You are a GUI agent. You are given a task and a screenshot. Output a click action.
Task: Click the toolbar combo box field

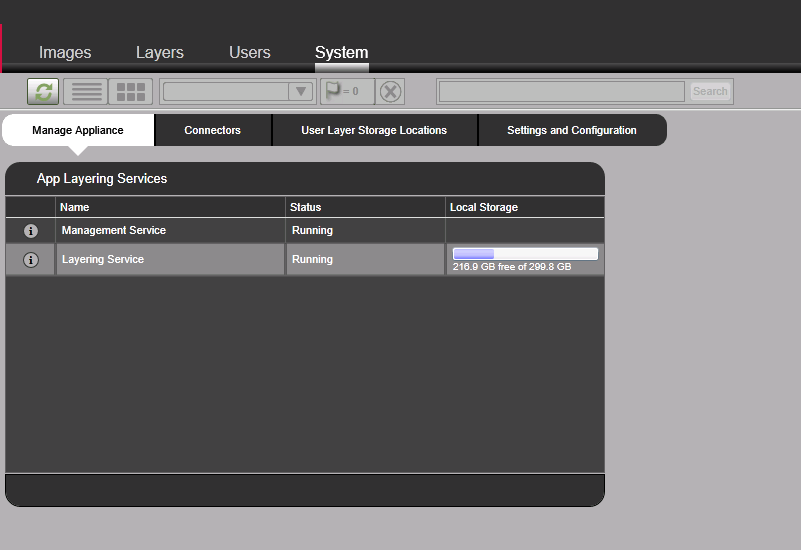(226, 91)
